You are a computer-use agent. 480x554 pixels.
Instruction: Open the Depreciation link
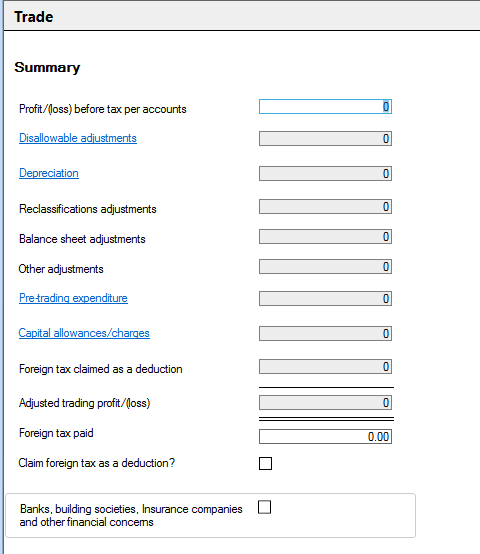(x=49, y=173)
